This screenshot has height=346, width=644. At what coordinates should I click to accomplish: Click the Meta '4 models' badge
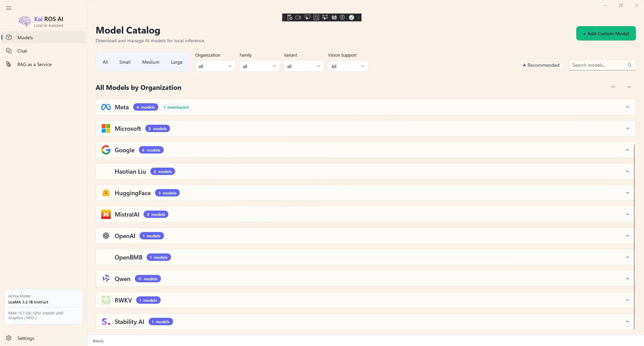(x=146, y=107)
